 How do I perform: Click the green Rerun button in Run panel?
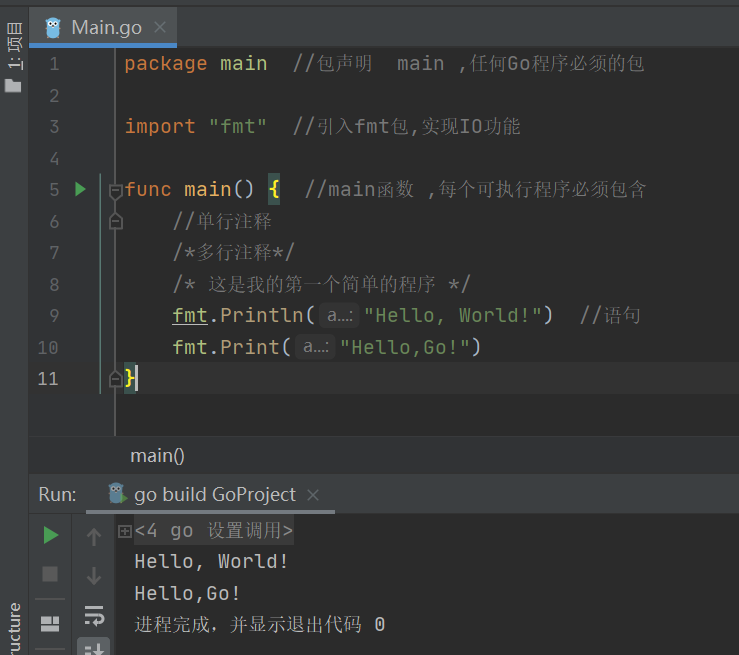tap(50, 535)
